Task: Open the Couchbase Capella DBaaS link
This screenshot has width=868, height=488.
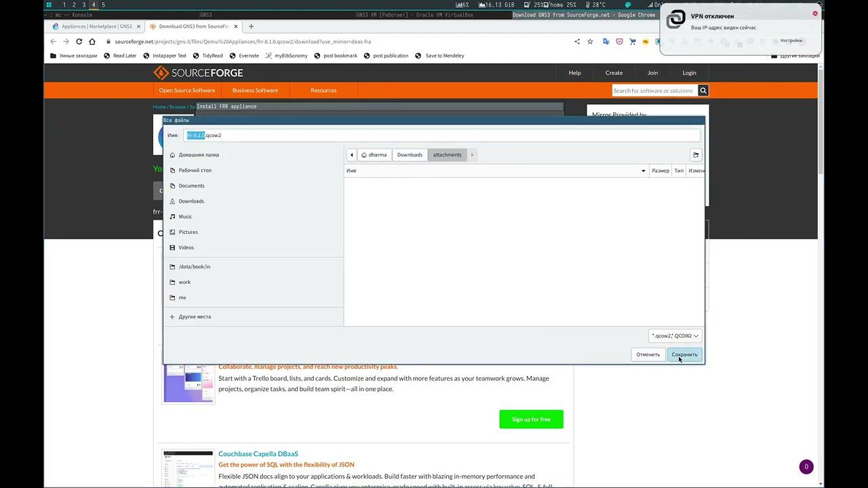Action: point(258,453)
